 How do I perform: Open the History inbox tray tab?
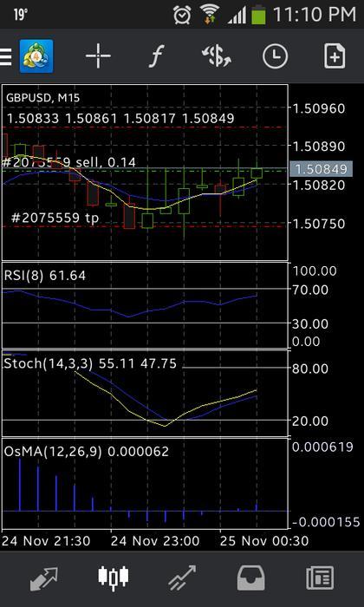(251, 578)
